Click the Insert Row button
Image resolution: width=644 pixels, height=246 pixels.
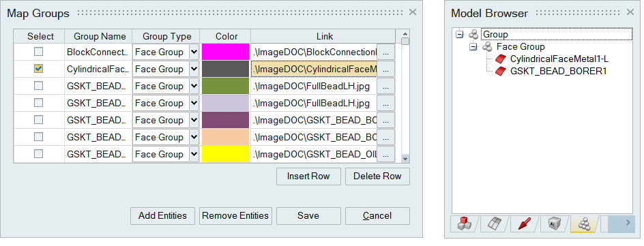coord(308,176)
